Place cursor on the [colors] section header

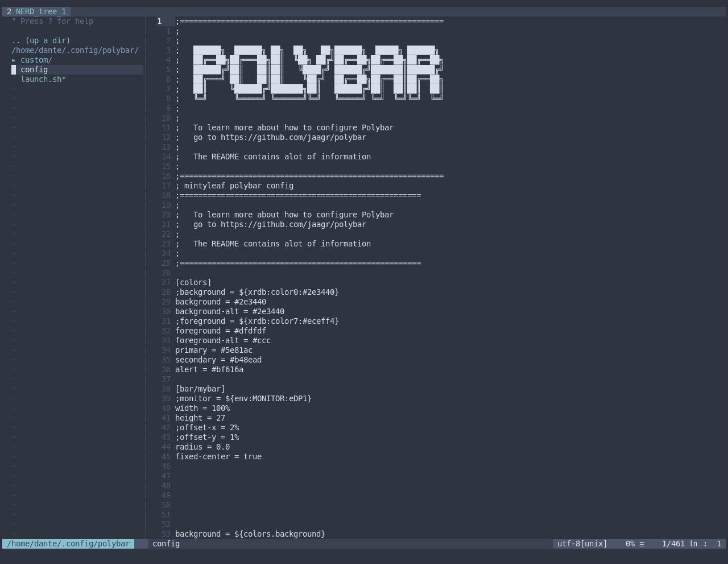[193, 282]
